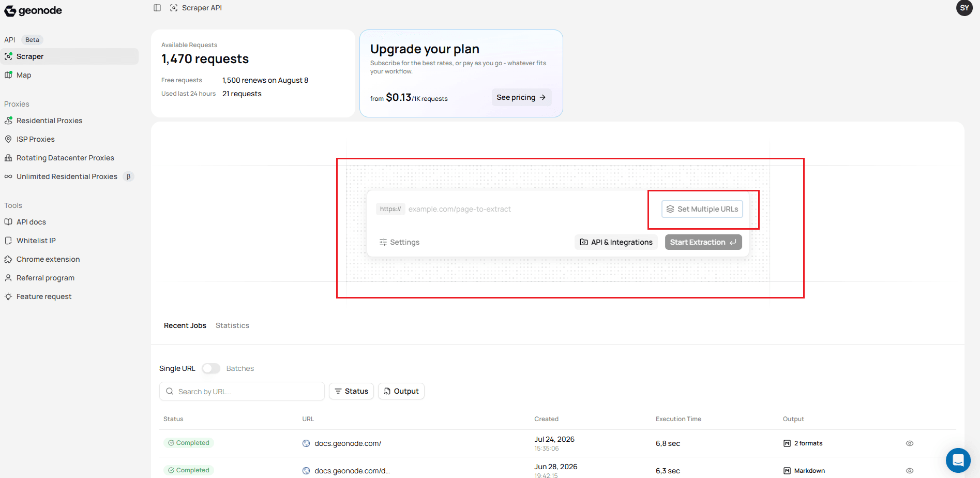Screen dimensions: 980x478
Task: View details of the docs.geonode.com/ job
Action: [x=910, y=443]
